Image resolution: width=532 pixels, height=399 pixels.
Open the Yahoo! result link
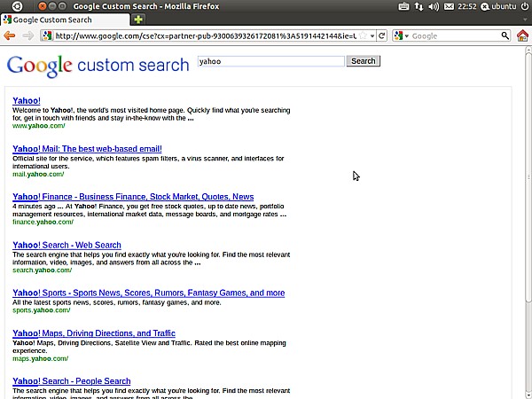pos(27,101)
